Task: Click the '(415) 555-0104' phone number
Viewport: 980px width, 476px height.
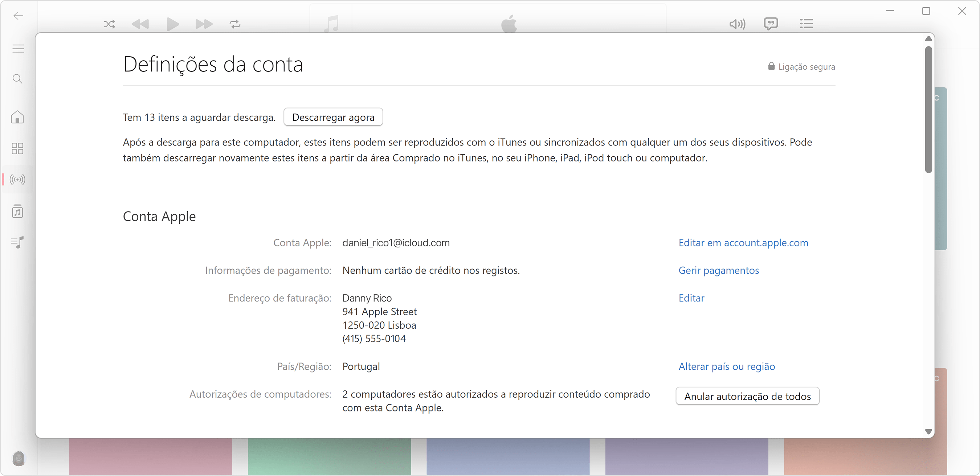Action: [x=374, y=339]
